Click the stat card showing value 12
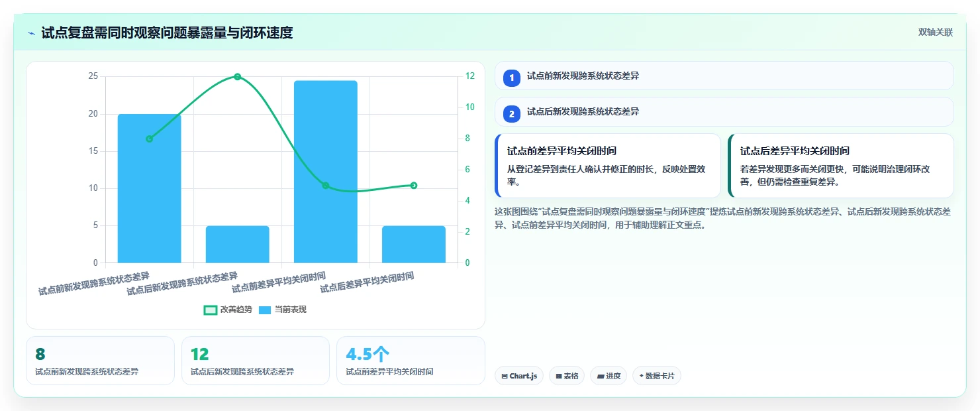 (256, 361)
